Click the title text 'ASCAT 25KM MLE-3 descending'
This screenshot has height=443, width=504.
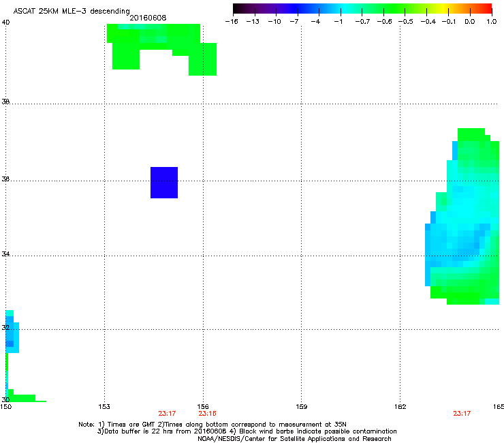[x=72, y=11]
